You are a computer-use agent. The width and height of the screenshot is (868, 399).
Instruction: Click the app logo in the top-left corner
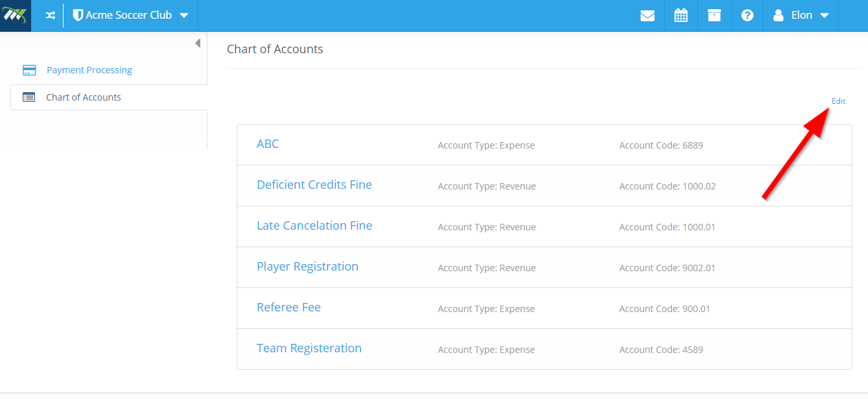pos(16,16)
